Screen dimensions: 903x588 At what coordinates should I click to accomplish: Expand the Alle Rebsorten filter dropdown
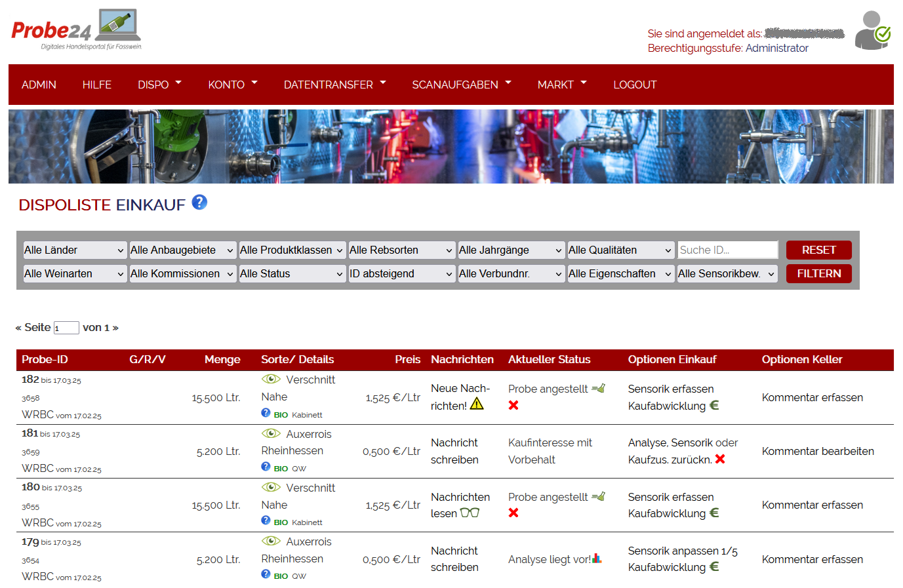(x=401, y=250)
